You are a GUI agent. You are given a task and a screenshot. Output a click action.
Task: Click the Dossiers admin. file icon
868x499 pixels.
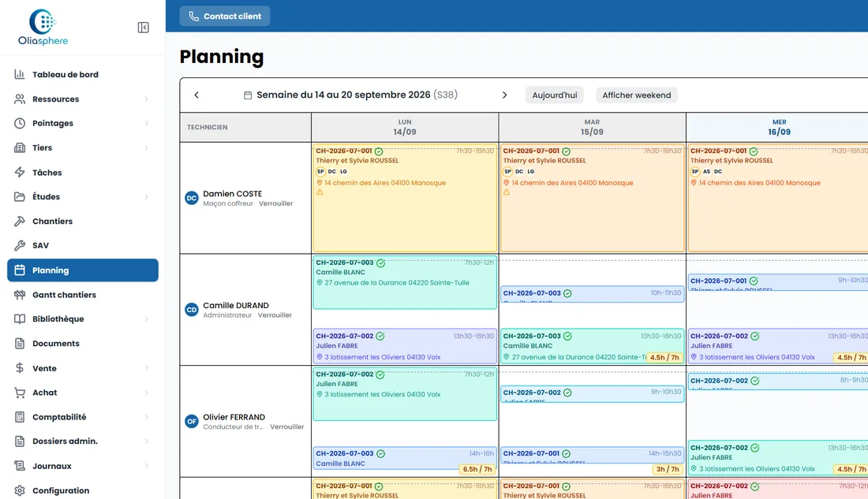coord(20,441)
